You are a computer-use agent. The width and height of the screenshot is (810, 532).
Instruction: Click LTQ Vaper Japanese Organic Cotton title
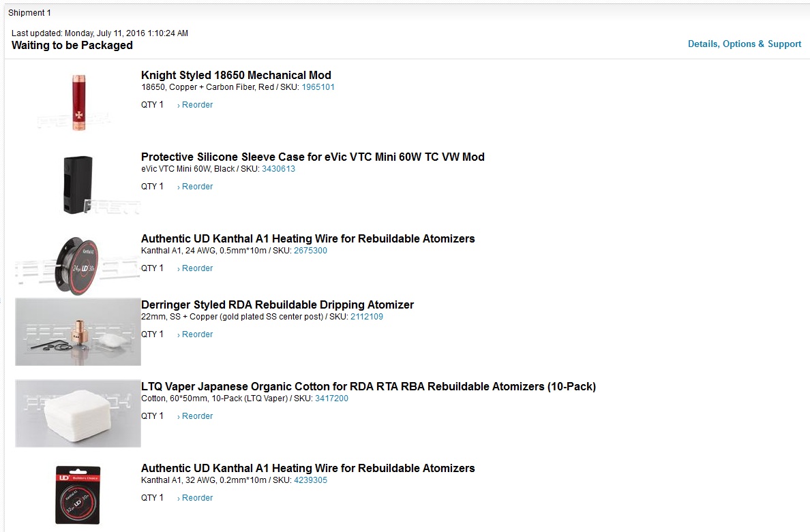[x=368, y=386]
